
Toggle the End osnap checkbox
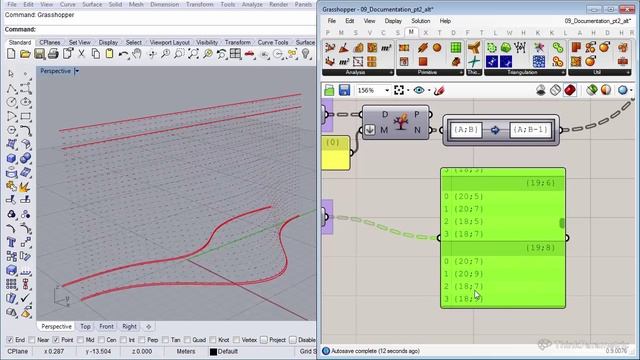tap(10, 340)
